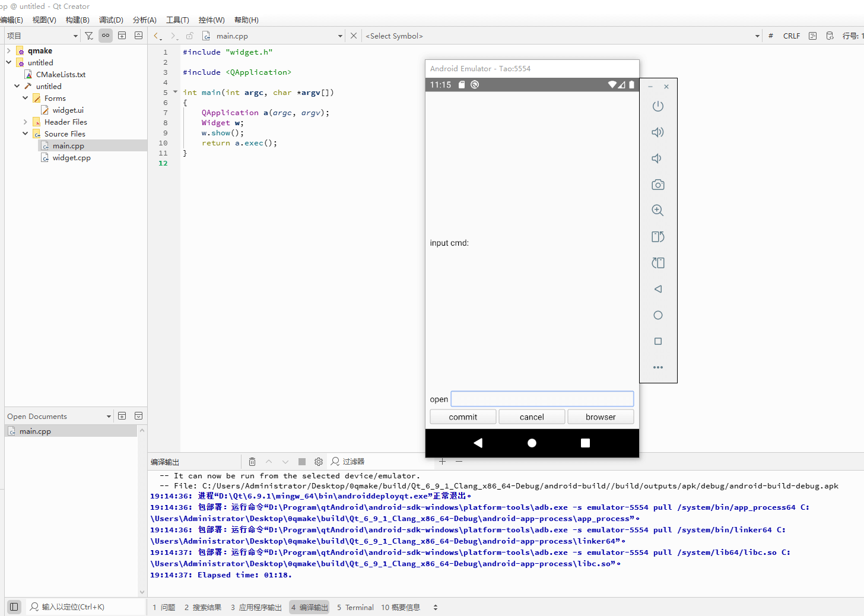Click the open text input field

point(542,399)
